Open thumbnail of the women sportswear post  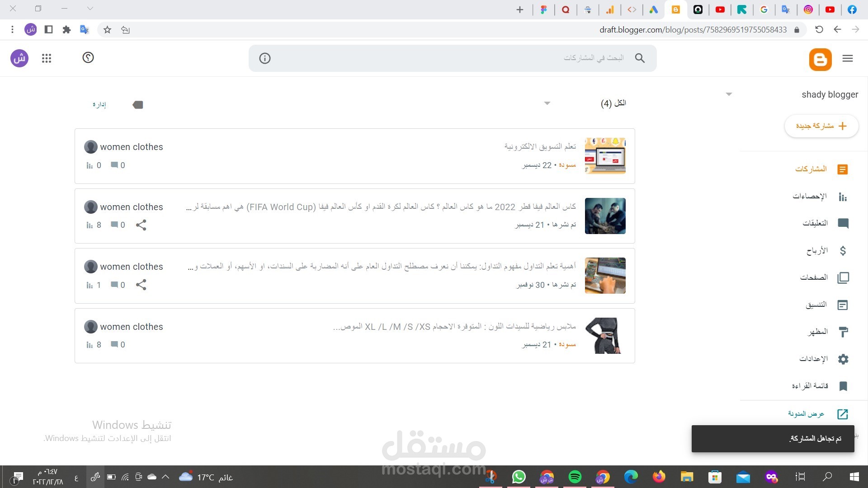tap(605, 336)
